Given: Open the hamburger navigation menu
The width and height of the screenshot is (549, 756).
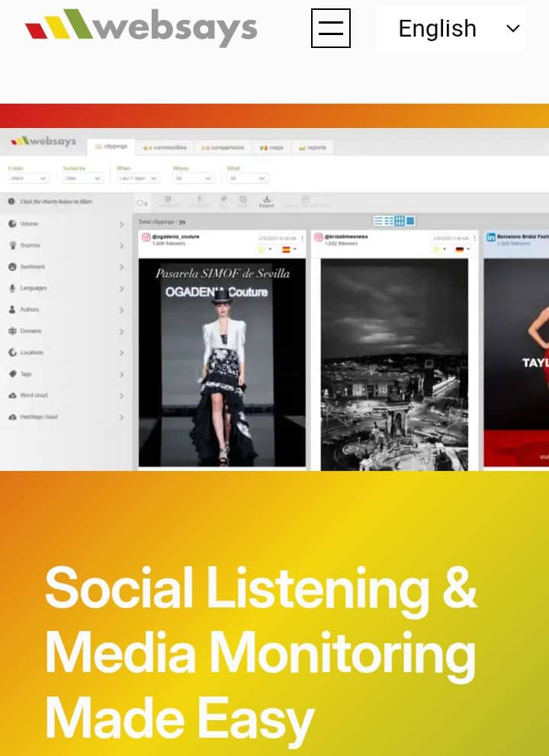Looking at the screenshot, I should (330, 28).
